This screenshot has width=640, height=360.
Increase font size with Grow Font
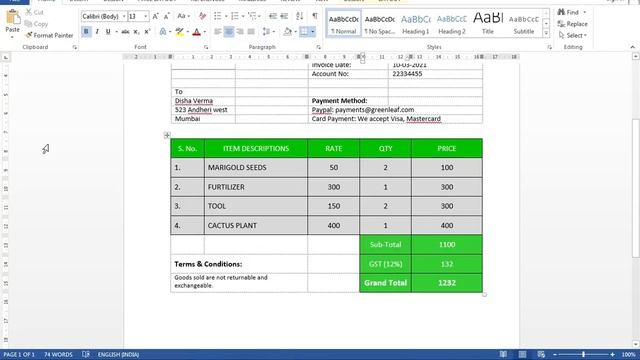pyautogui.click(x=155, y=16)
